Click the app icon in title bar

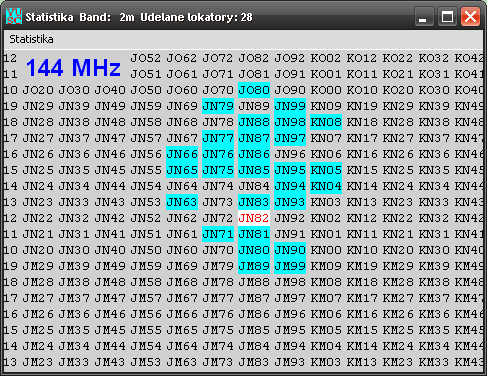(x=14, y=16)
